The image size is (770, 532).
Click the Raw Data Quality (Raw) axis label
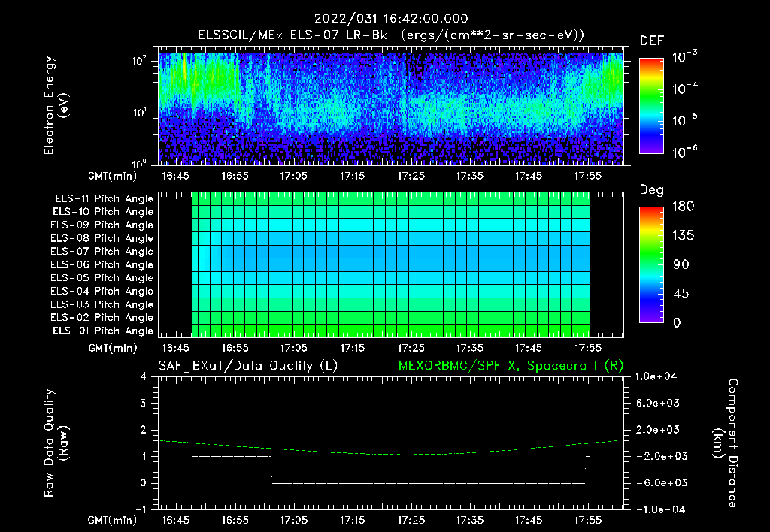(x=56, y=443)
